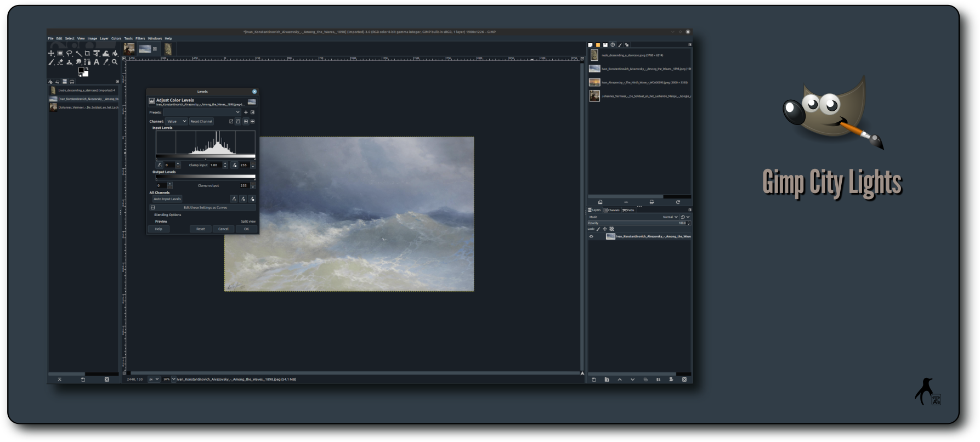Expand Blending Options section

click(167, 215)
